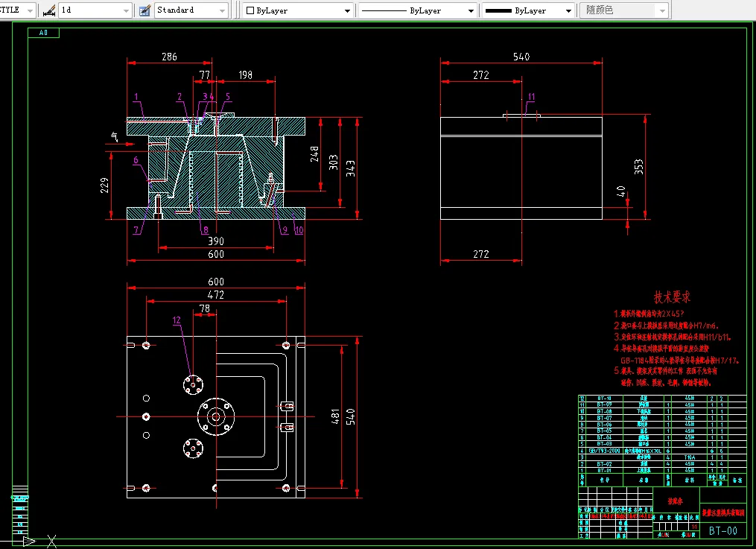Open the ByLayer color control dropdown arrow
The image size is (756, 549).
click(x=347, y=11)
